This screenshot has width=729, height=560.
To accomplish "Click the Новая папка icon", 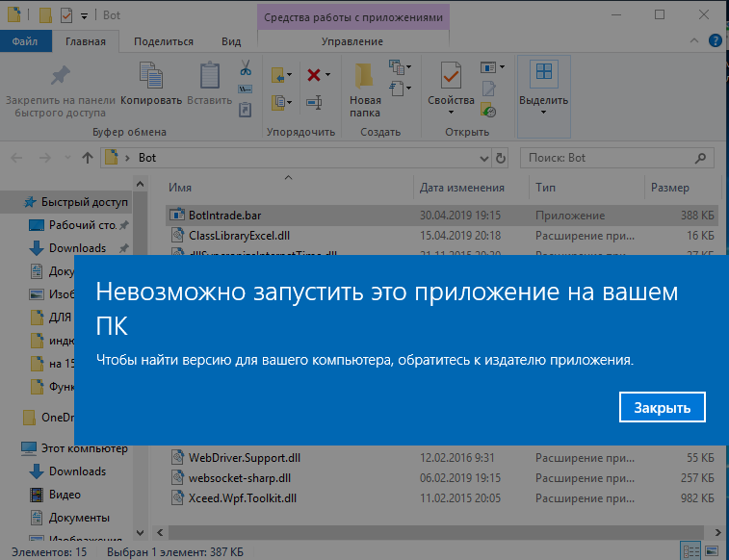I will pos(365,77).
